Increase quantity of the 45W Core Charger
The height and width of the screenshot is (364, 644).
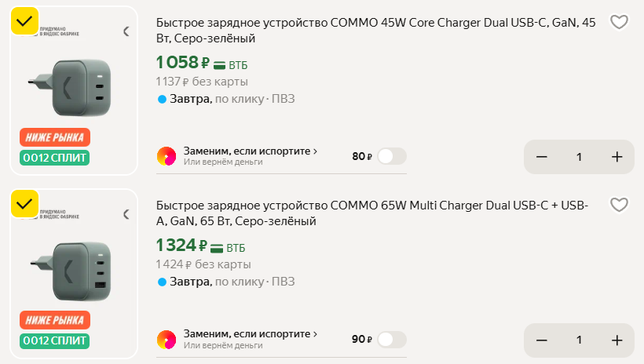(617, 157)
